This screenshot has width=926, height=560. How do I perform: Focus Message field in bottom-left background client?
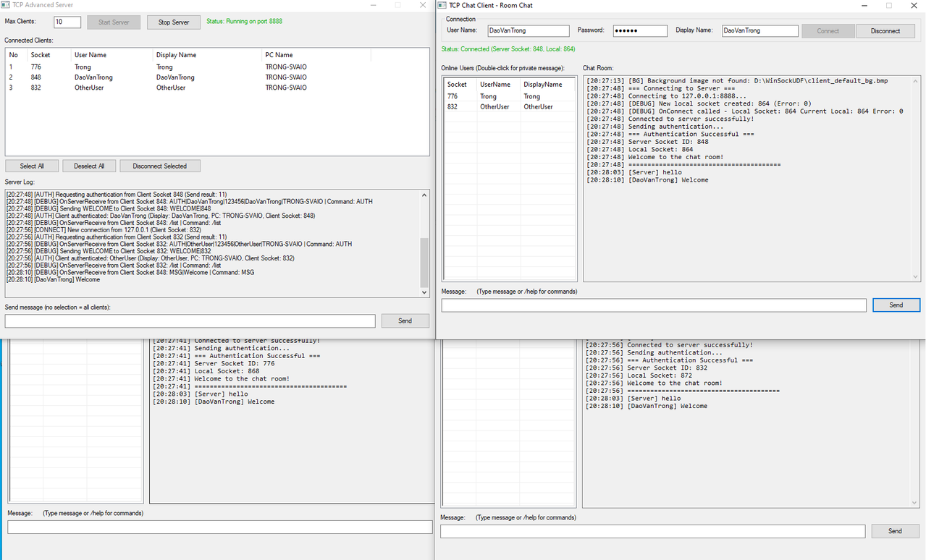coord(220,527)
